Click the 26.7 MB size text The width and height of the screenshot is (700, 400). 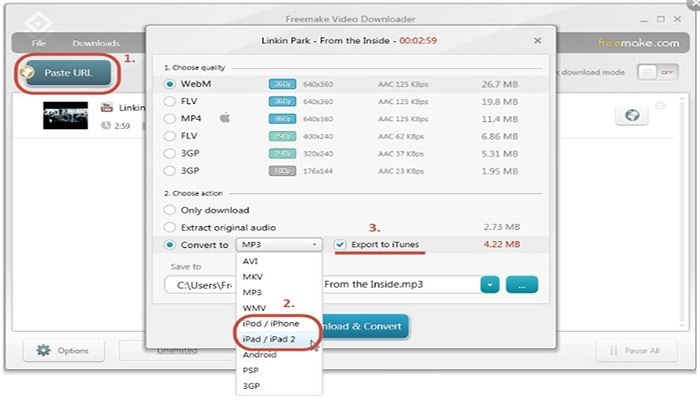[500, 84]
